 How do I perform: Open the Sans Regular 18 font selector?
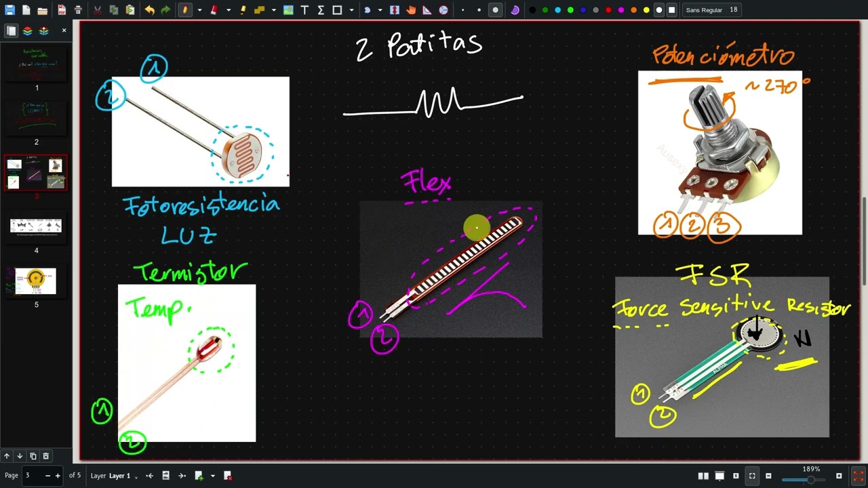click(711, 10)
